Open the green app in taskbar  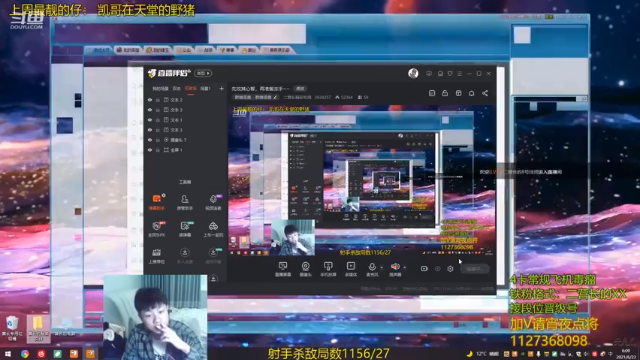[58, 354]
